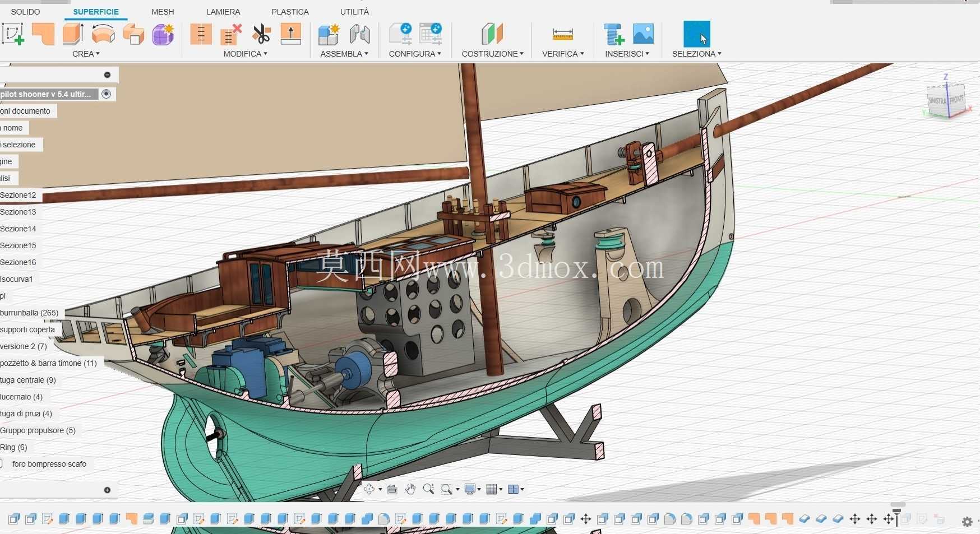Select the Joint tool icon

point(359,34)
